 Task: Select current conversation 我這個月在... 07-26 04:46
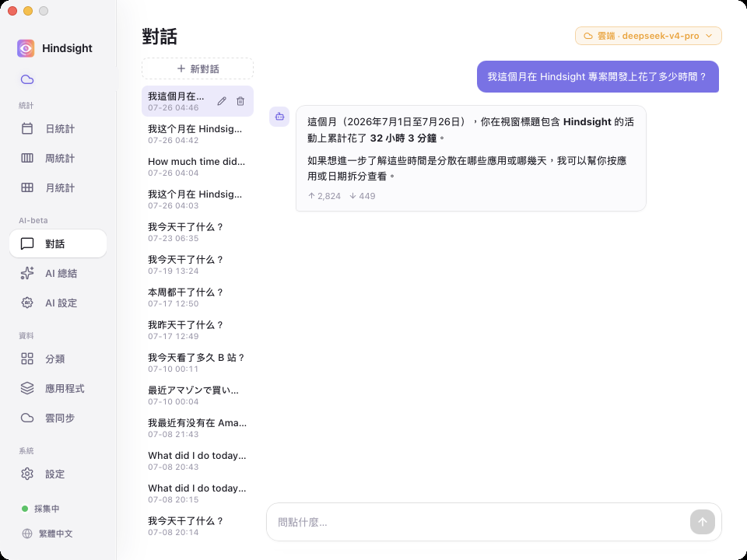(x=177, y=101)
